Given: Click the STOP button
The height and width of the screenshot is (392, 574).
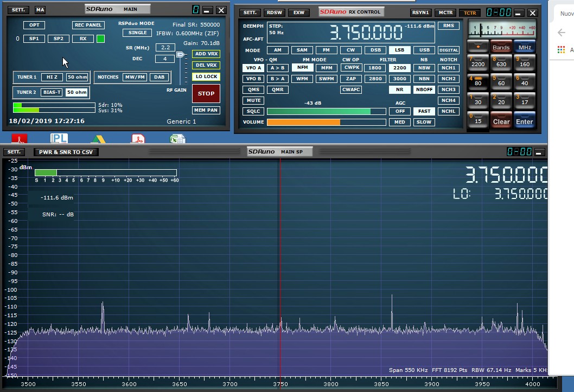Looking at the screenshot, I should pos(206,94).
